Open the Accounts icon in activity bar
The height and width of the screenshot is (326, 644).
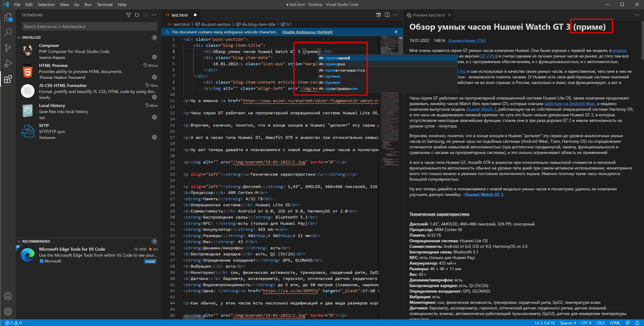coord(8,296)
